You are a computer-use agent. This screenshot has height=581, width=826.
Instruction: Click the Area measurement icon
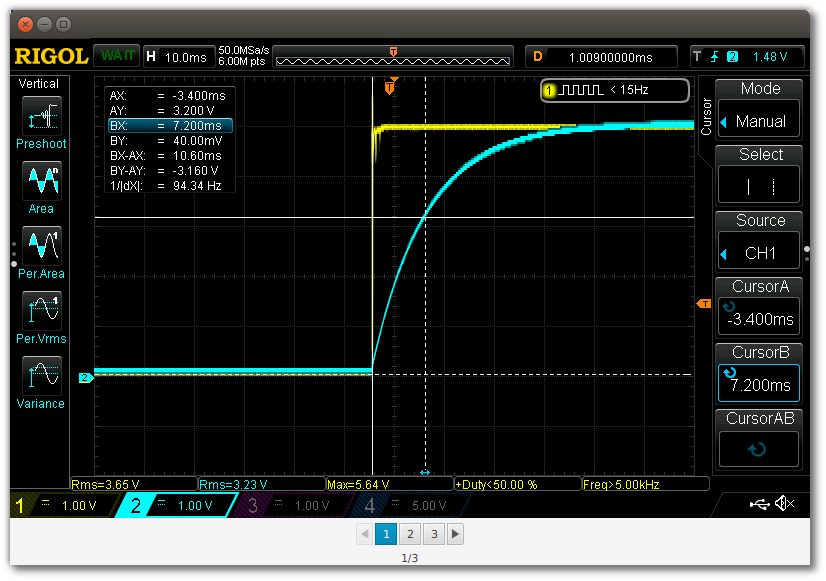tap(41, 182)
